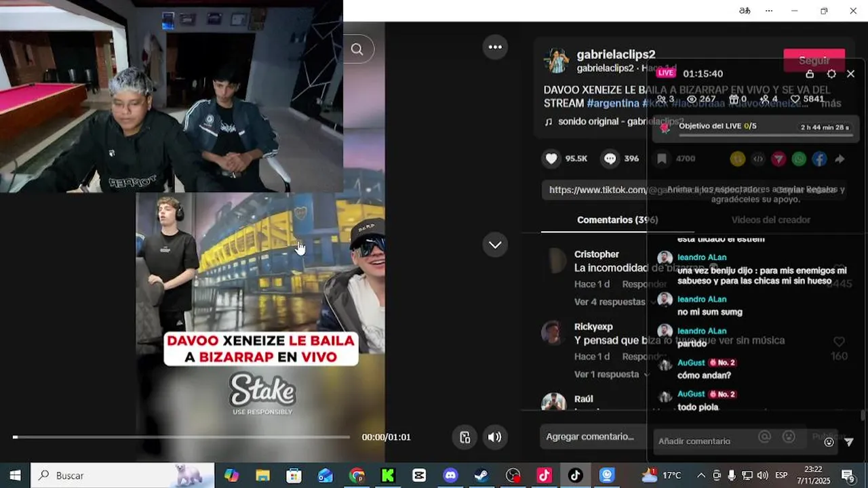Open gifts count icon in LIVE overlay
This screenshot has width=868, height=488.
tap(738, 99)
